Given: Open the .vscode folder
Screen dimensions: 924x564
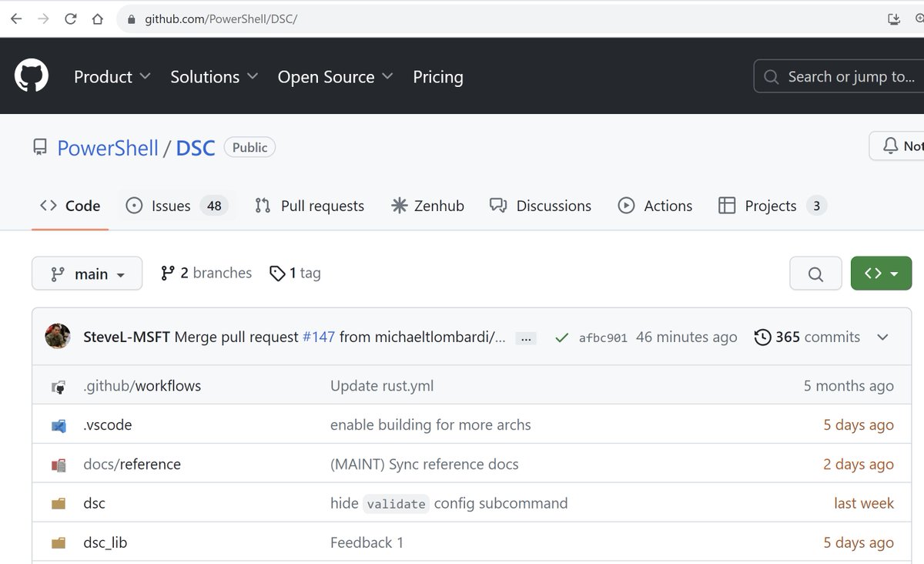Looking at the screenshot, I should coord(107,425).
